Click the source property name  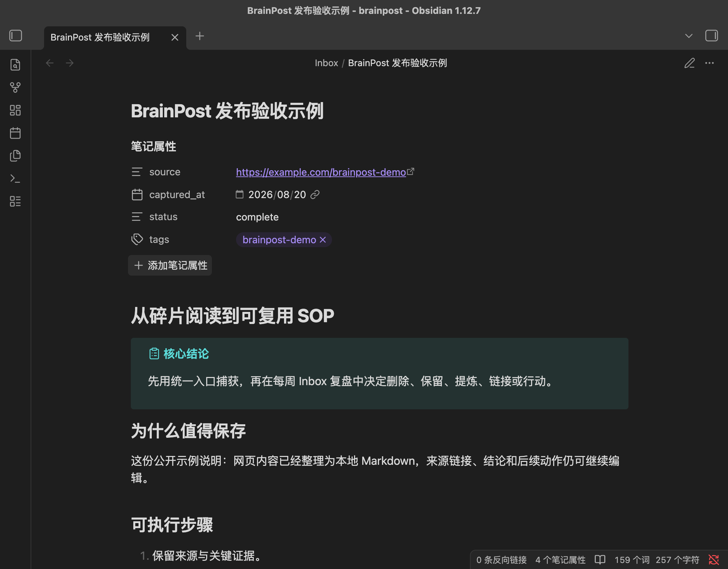click(x=165, y=172)
